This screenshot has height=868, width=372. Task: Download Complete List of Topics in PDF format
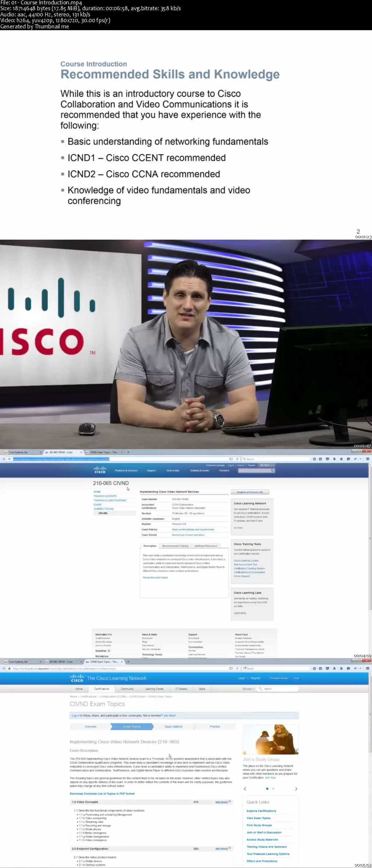pyautogui.click(x=102, y=794)
